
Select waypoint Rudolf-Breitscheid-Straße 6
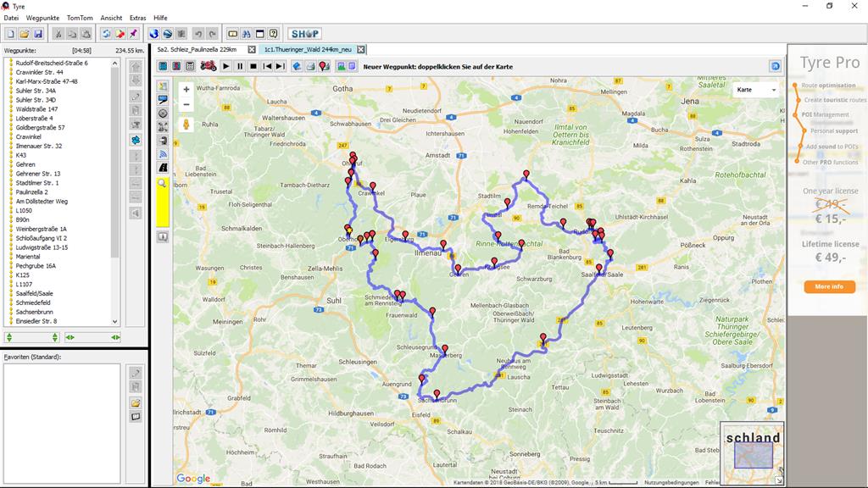pyautogui.click(x=52, y=63)
